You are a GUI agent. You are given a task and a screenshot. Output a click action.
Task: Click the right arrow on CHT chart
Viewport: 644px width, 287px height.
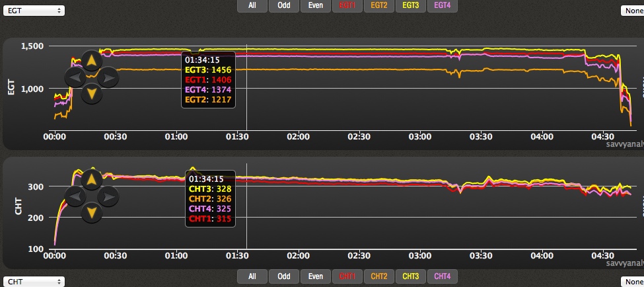[108, 196]
